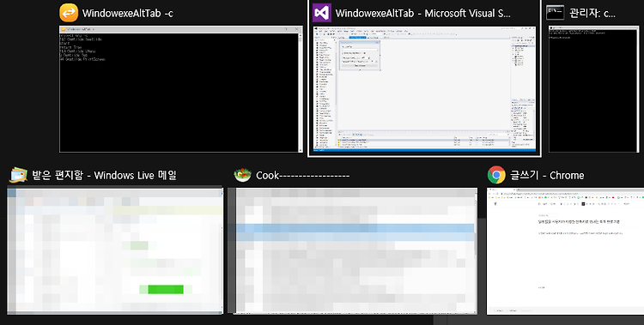Image resolution: width=644 pixels, height=325 pixels.
Task: Click the 'WindowexeAltTab - Microsoft Visual S...' title
Action: pyautogui.click(x=423, y=13)
